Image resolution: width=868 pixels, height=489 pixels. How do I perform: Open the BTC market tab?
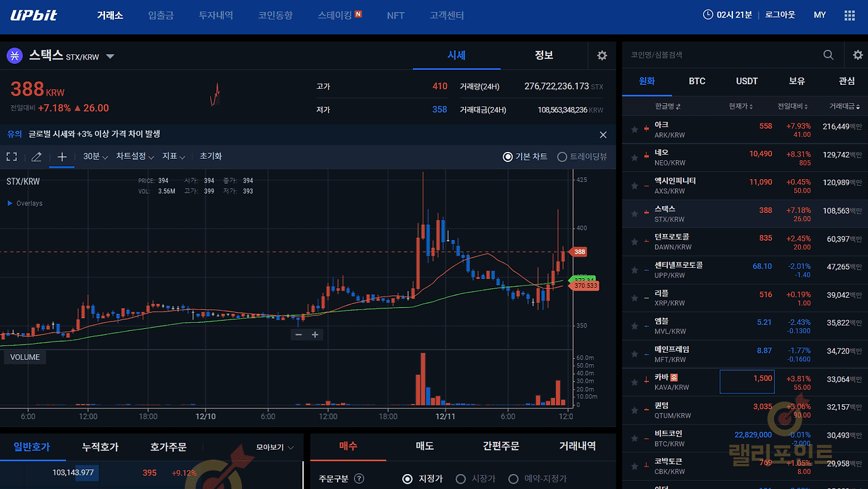pos(697,81)
